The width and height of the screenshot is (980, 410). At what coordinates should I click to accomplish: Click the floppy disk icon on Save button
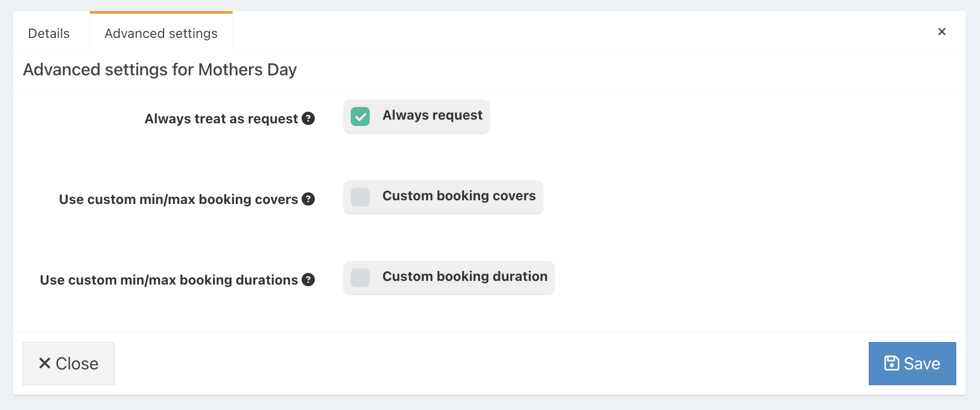click(x=891, y=363)
